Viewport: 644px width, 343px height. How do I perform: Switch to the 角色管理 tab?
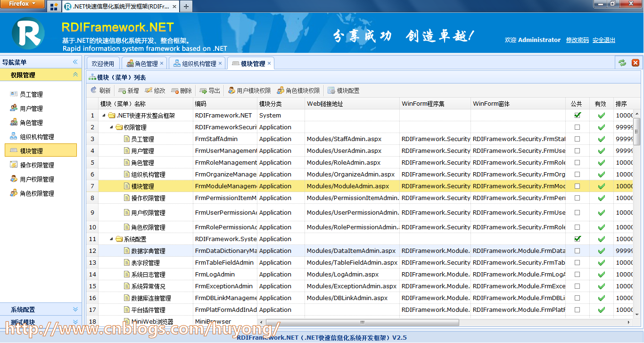coord(144,63)
